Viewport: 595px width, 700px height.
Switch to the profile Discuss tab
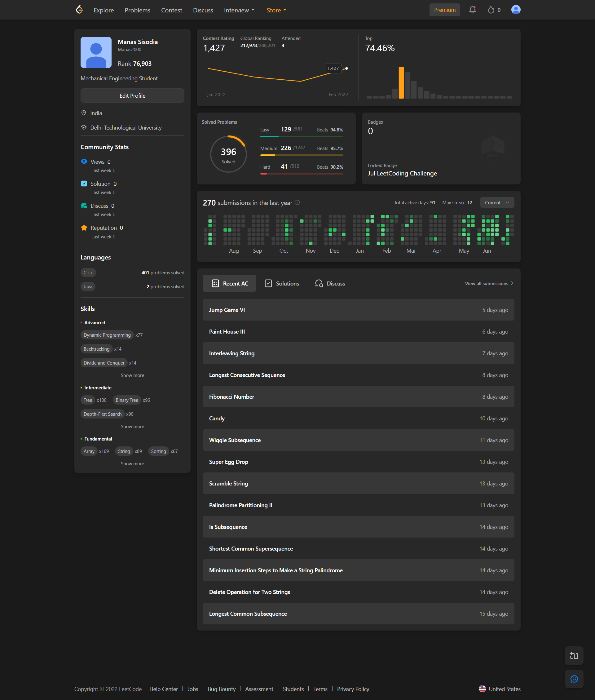pyautogui.click(x=330, y=283)
